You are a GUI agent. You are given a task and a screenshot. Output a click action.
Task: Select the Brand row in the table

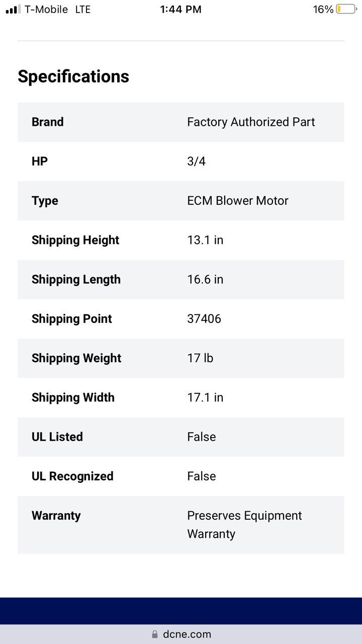[181, 122]
